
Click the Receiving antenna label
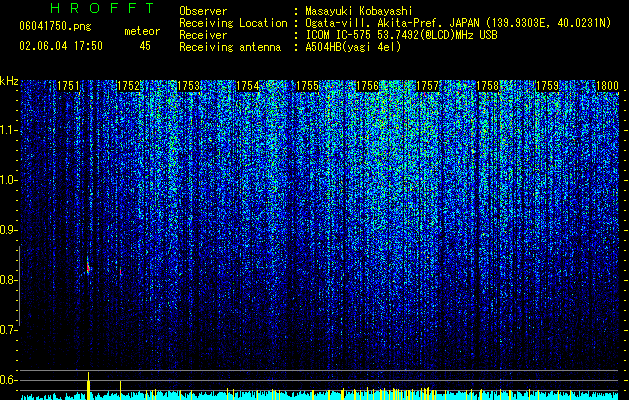(230, 47)
